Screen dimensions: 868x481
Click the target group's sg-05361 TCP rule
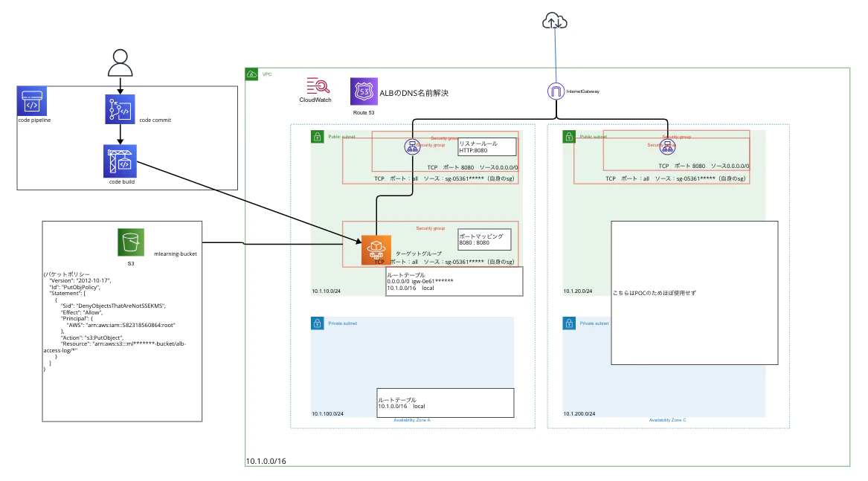click(444, 262)
